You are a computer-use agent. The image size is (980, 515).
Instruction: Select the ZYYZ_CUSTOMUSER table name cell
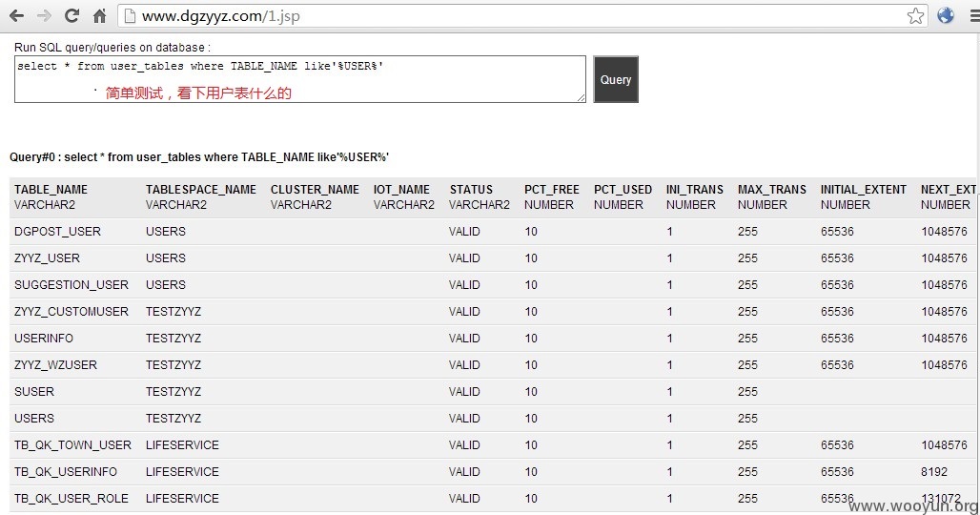[71, 311]
